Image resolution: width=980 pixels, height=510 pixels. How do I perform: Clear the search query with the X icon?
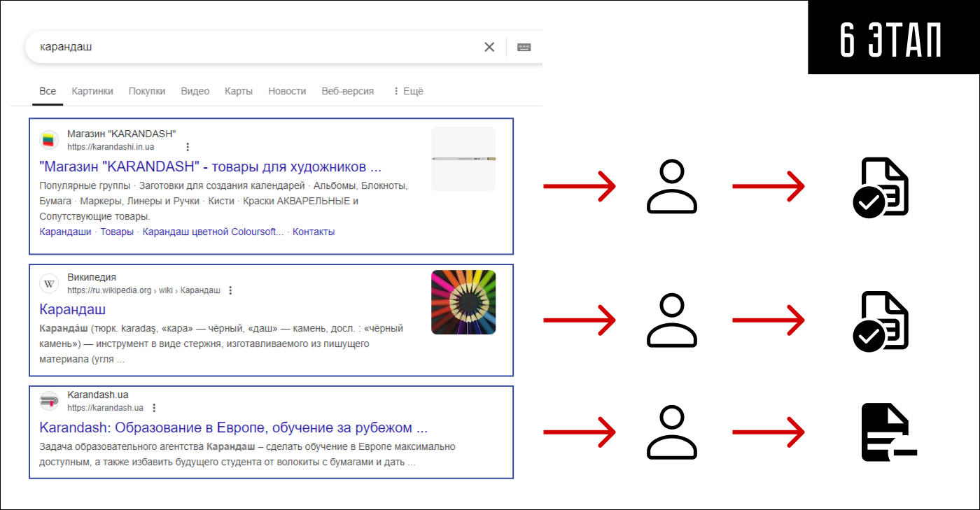click(489, 47)
